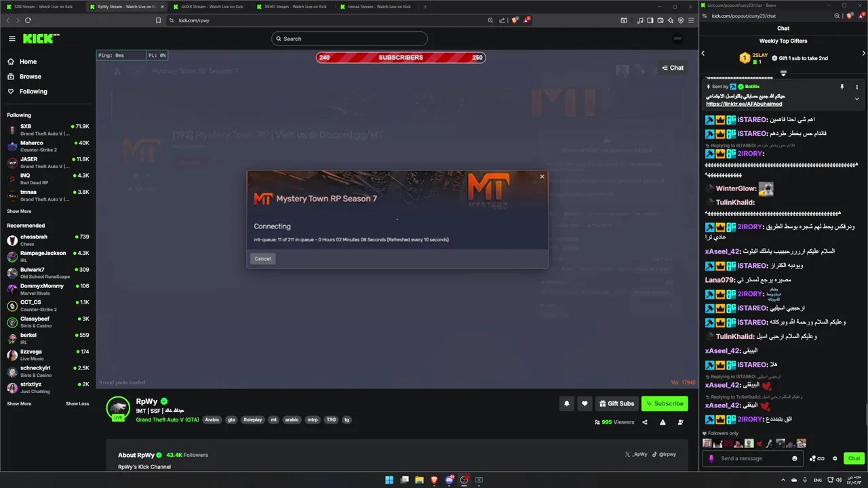Subscribe to RpWy
The image size is (868, 488).
tap(665, 403)
